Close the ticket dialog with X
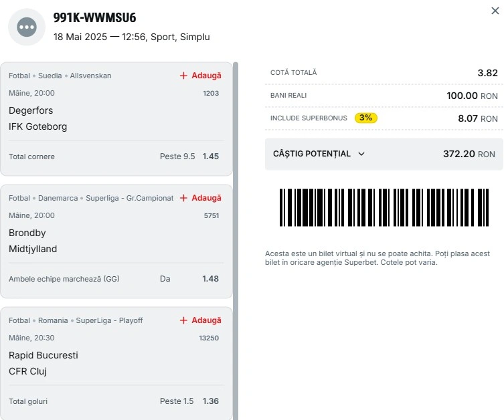 [495, 11]
